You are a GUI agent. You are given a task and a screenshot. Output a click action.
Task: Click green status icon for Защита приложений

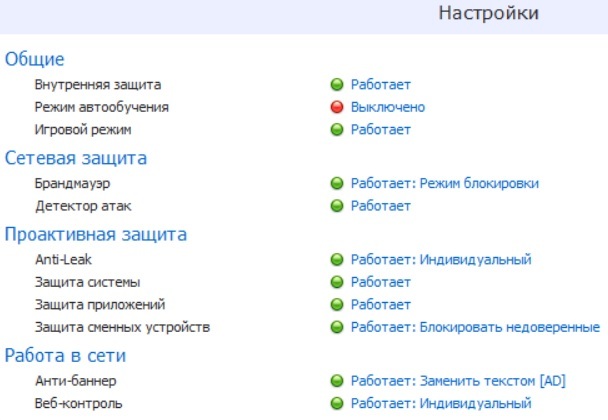click(x=337, y=304)
